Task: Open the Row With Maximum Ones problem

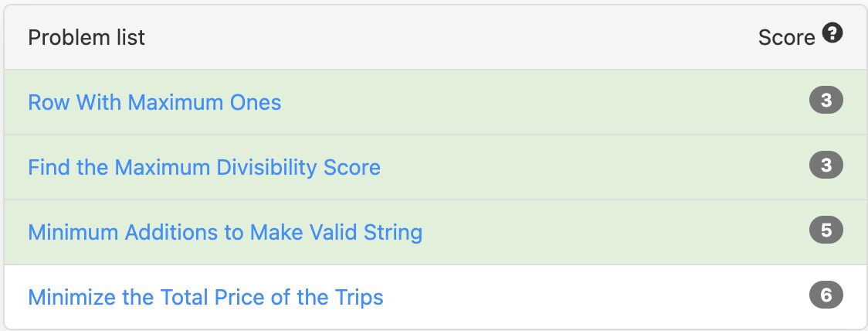Action: coord(154,102)
